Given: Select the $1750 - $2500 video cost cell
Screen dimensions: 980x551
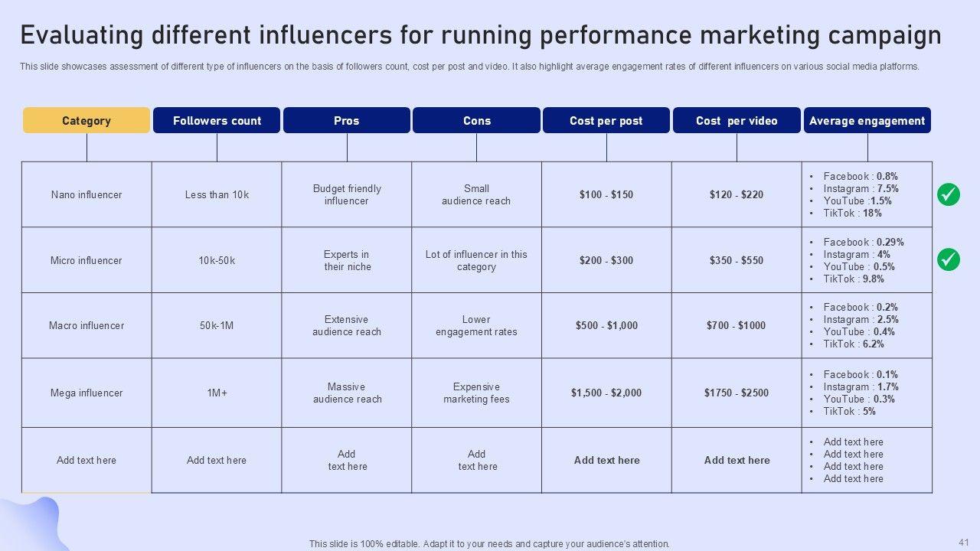Looking at the screenshot, I should click(737, 393).
